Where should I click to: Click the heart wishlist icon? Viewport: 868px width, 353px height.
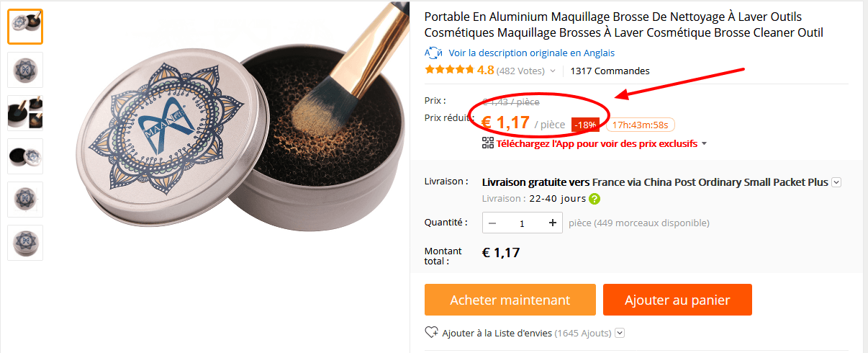432,333
